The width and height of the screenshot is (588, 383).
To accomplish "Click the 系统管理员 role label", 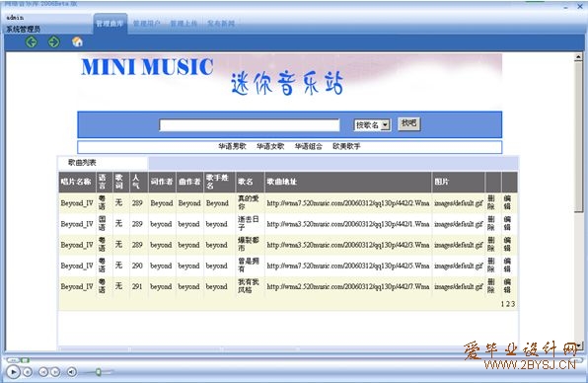I will tap(23, 29).
